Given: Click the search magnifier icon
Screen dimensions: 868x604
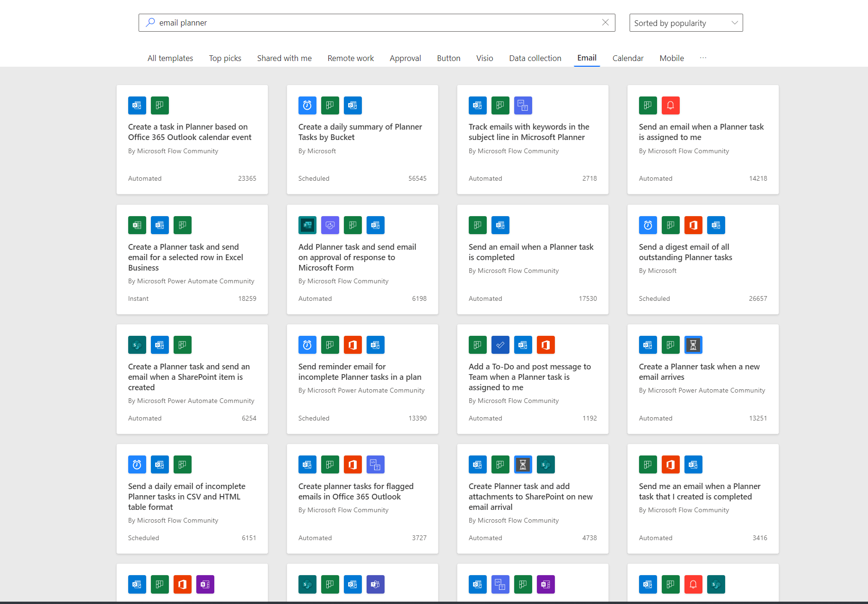Looking at the screenshot, I should (150, 22).
